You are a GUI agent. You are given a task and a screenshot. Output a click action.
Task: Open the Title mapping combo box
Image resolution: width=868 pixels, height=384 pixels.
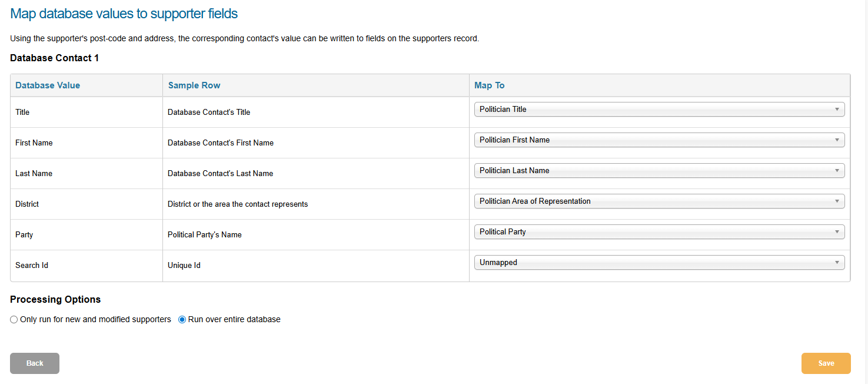click(x=647, y=109)
